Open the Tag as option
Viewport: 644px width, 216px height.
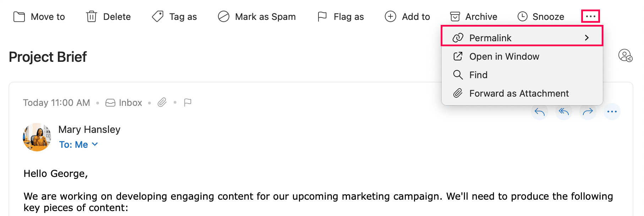[x=174, y=17]
